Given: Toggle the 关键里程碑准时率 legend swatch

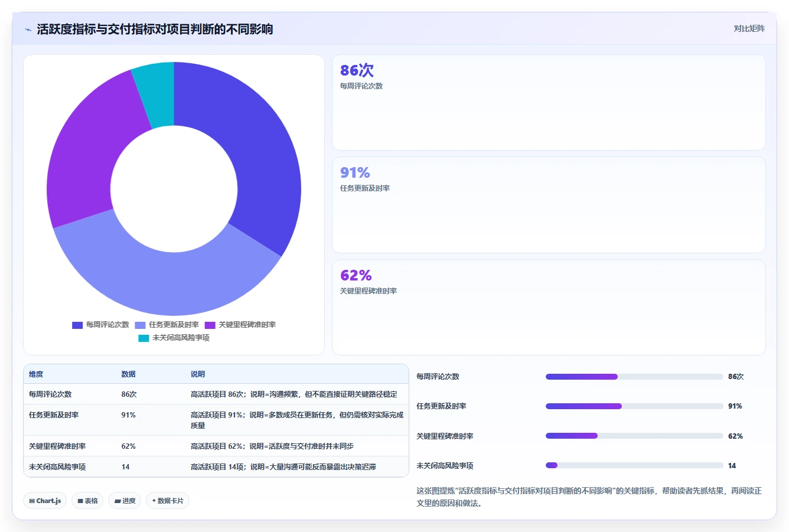Looking at the screenshot, I should 210,325.
